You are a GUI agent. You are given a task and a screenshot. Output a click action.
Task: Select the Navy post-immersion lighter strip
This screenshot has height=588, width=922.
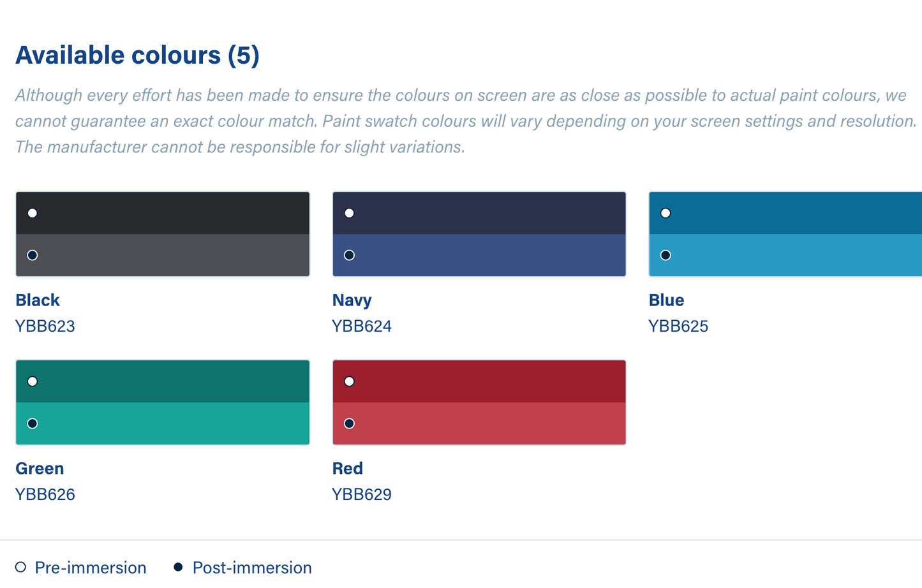click(479, 255)
